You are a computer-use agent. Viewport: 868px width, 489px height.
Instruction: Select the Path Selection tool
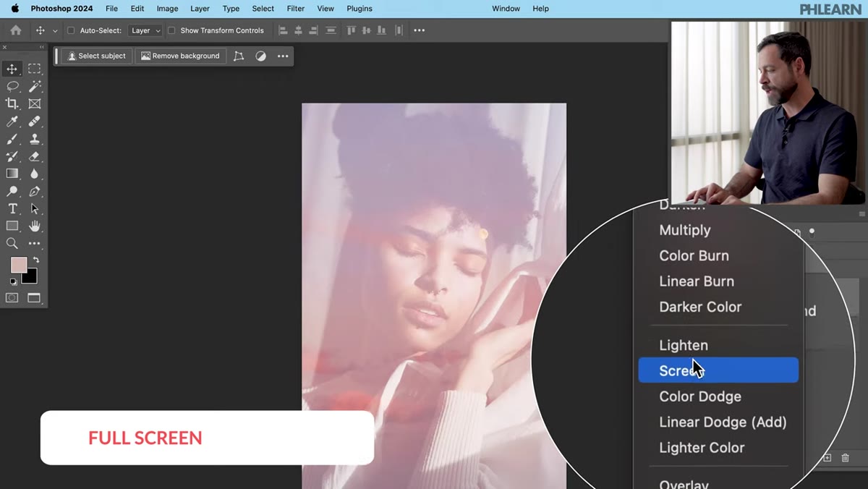pos(34,208)
